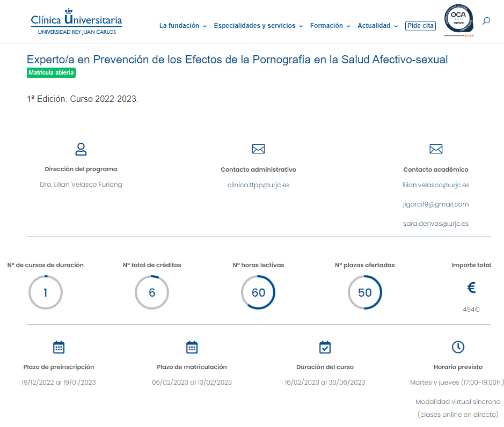Image resolution: width=504 pixels, height=427 pixels.
Task: Click the calendar icon above Plazo de preinscripción
Action: pyautogui.click(x=59, y=347)
